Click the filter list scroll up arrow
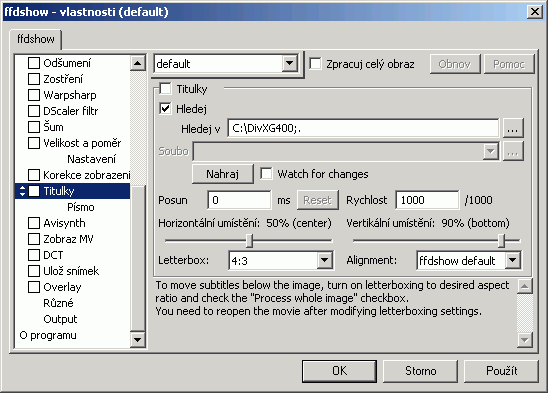This screenshot has width=548, height=393. point(138,63)
